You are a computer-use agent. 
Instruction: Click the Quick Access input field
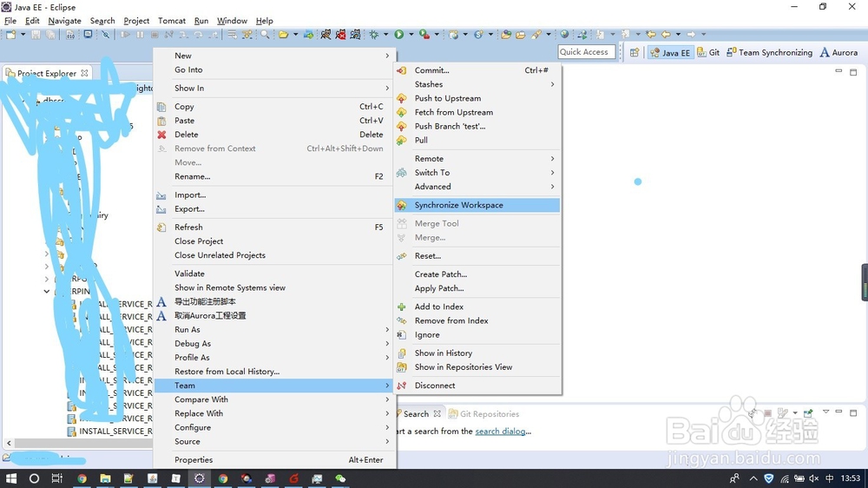[586, 51]
